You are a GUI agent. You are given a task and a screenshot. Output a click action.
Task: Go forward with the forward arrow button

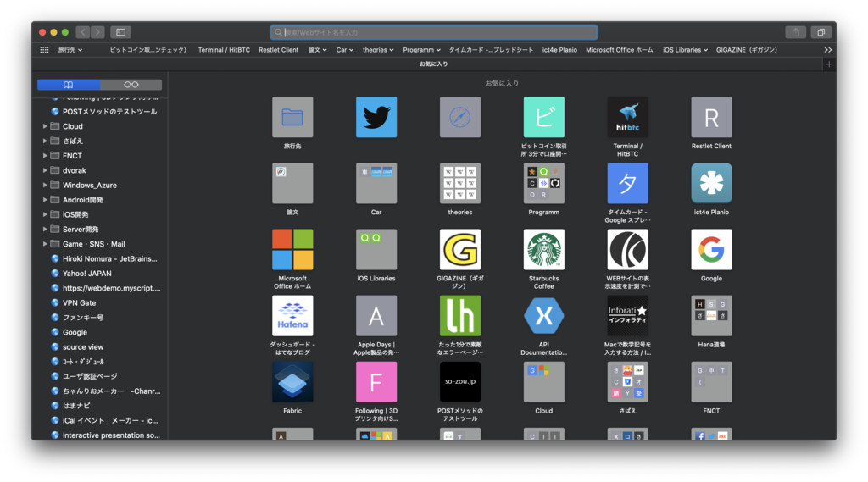pyautogui.click(x=97, y=32)
